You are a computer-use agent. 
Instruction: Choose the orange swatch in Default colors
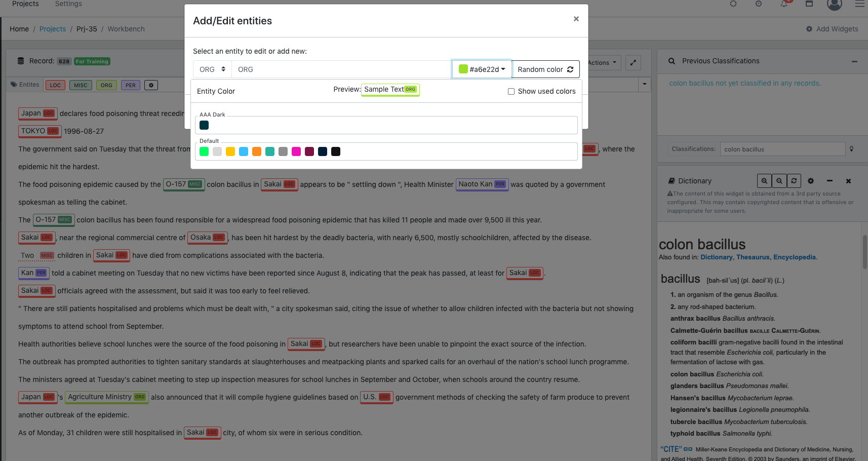257,151
